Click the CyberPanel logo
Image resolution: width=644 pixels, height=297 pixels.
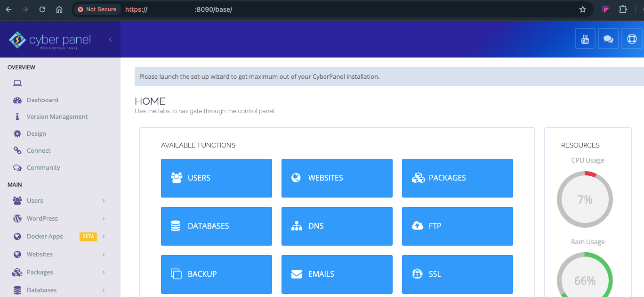point(50,41)
